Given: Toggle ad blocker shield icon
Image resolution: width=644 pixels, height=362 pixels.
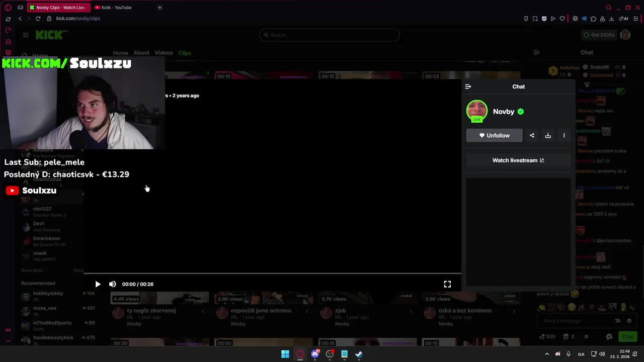Looking at the screenshot, I should click(x=544, y=19).
